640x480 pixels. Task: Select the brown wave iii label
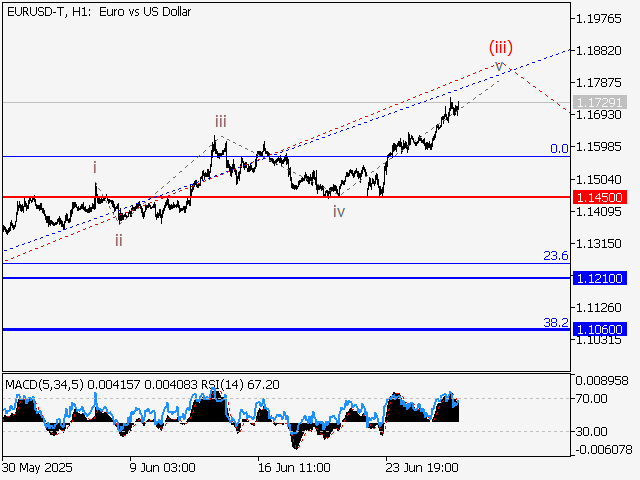(x=219, y=122)
